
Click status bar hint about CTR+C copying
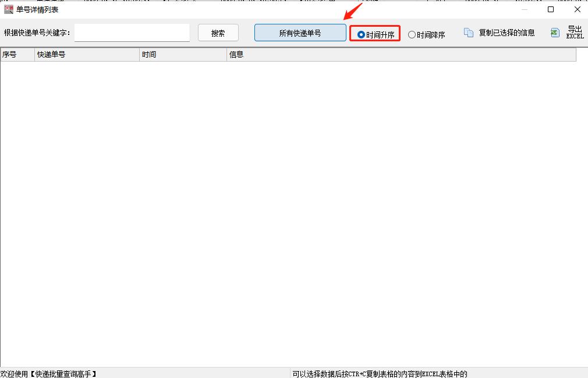point(380,374)
